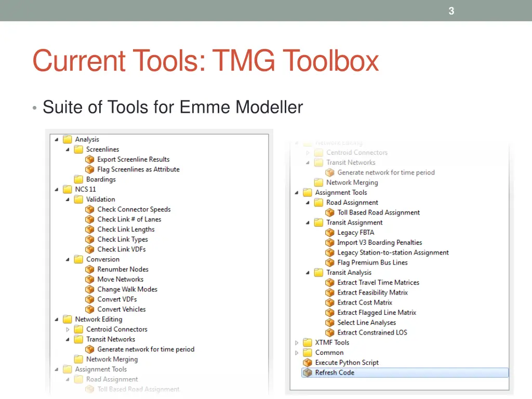Image resolution: width=532 pixels, height=399 pixels.
Task: Collapse Road Assignment arrow in right tree
Action: 308,203
